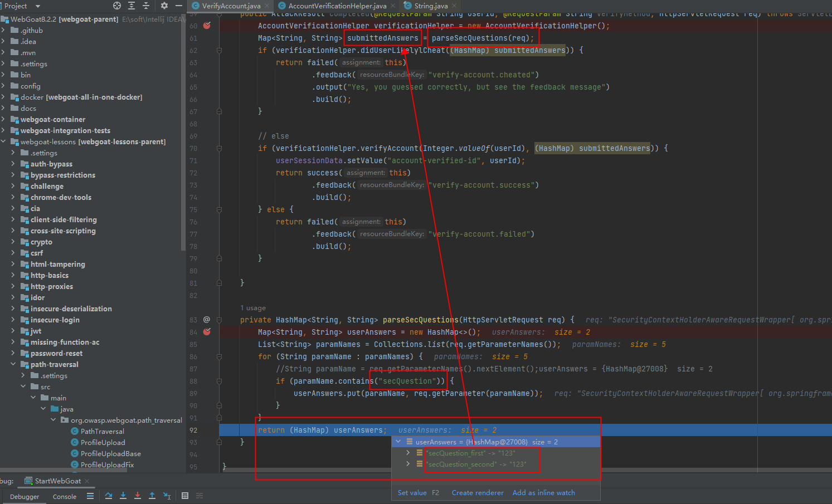Expand the secQuestion_first entry
This screenshot has height=504, width=832.
tap(408, 453)
